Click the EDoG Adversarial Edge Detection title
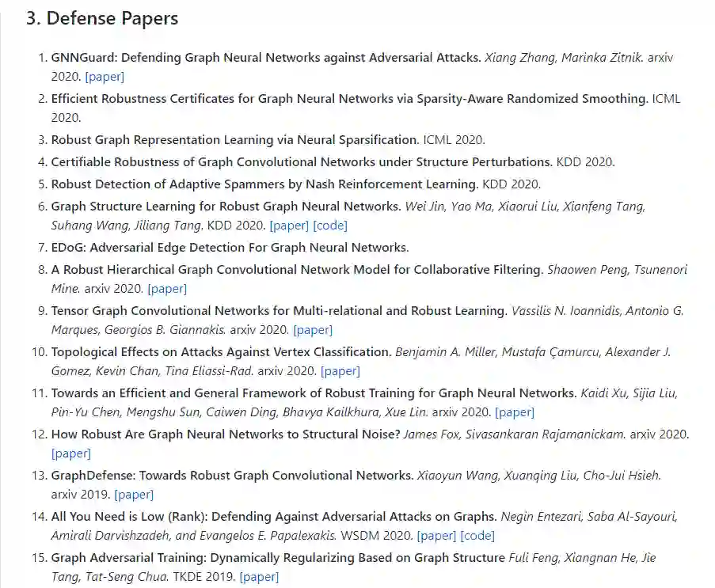Screen dimensions: 715x588 [x=230, y=248]
